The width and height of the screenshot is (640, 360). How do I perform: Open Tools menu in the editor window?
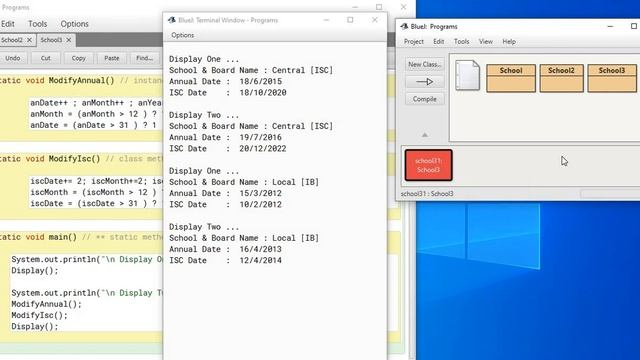38,24
